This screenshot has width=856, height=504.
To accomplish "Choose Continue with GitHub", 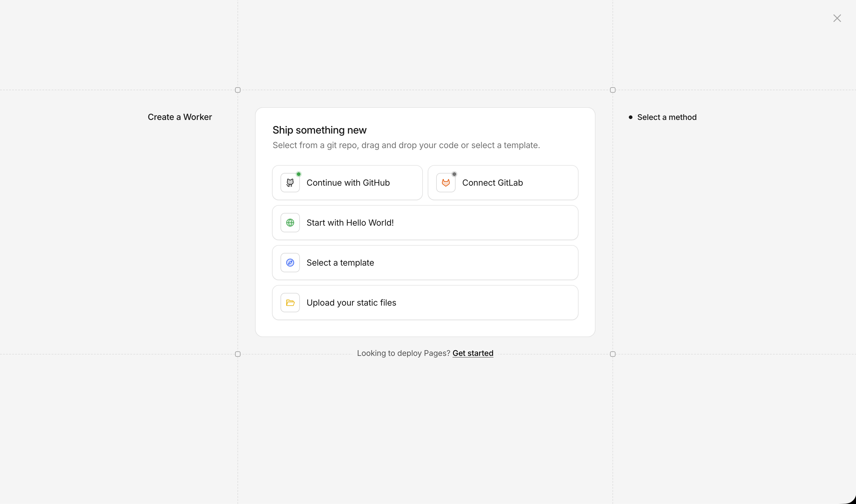I will [x=348, y=183].
